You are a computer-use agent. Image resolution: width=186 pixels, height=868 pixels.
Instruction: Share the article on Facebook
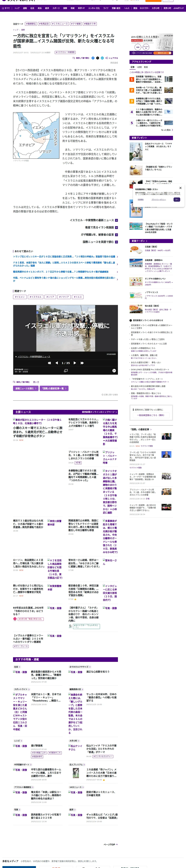pos(93,58)
